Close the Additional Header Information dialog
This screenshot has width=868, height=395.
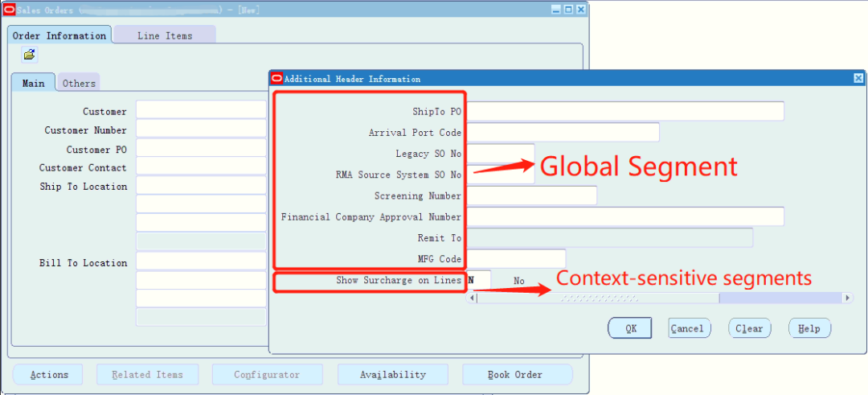tap(858, 79)
